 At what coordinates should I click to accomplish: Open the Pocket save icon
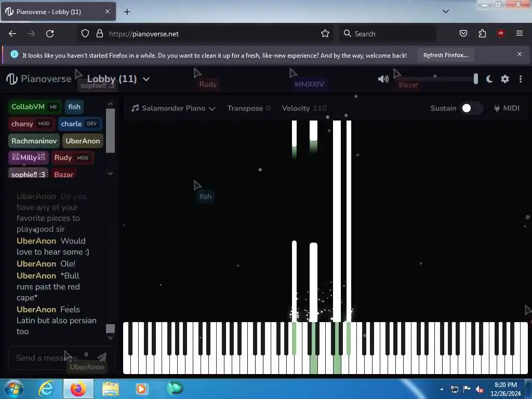pos(463,34)
